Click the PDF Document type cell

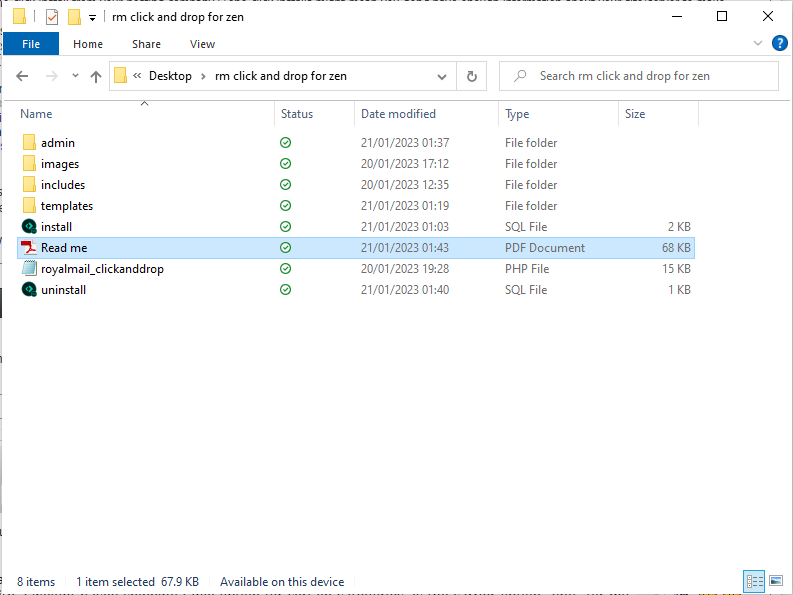(545, 248)
